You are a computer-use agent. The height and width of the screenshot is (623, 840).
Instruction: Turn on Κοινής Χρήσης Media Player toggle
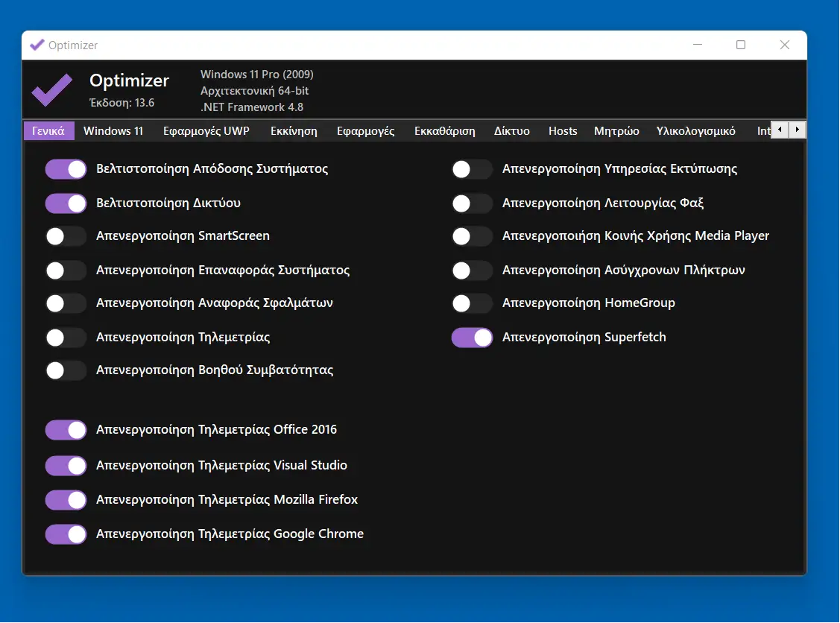pos(472,236)
